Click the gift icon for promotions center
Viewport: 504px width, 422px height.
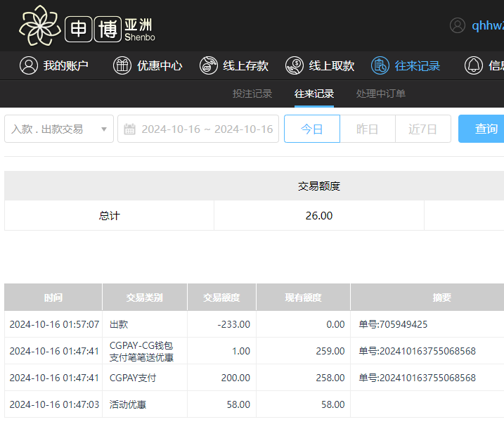[x=122, y=65]
